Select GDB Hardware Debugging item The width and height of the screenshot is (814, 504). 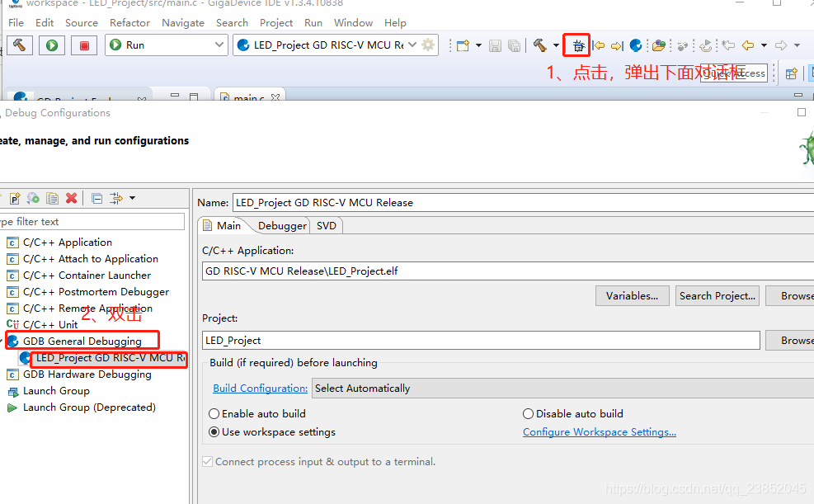pos(87,374)
